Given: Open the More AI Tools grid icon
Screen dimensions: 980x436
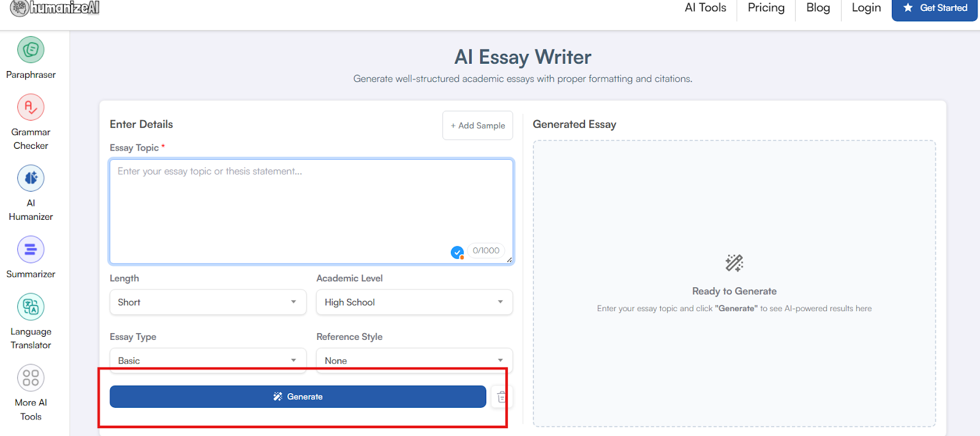Looking at the screenshot, I should (31, 378).
